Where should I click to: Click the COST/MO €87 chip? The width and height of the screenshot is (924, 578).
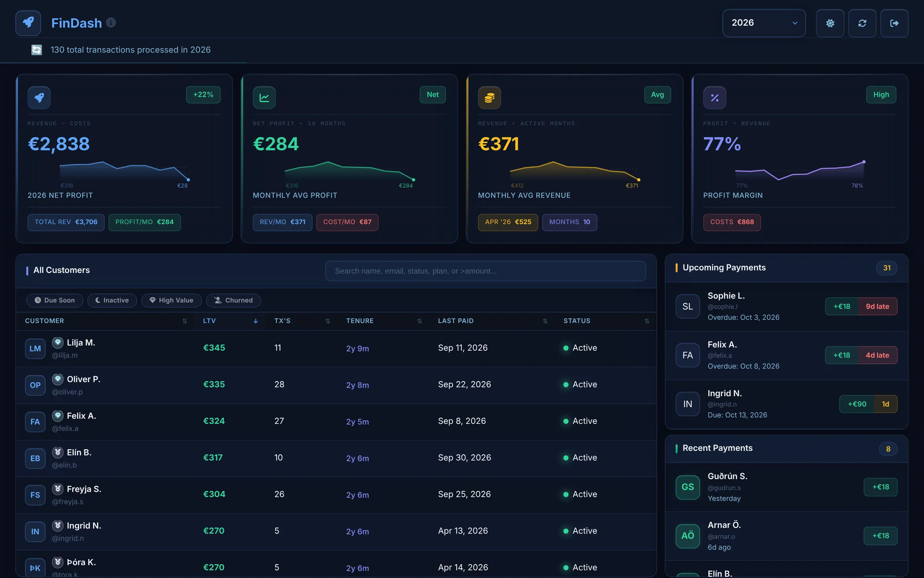click(x=347, y=222)
